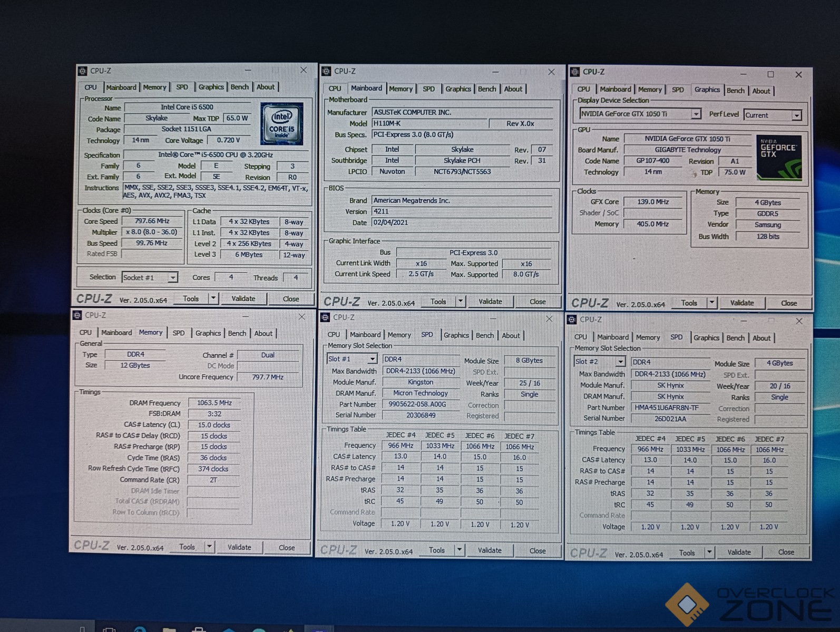Image resolution: width=840 pixels, height=632 pixels.
Task: Open the Slot #1 memory slot dropdown
Action: 372,359
